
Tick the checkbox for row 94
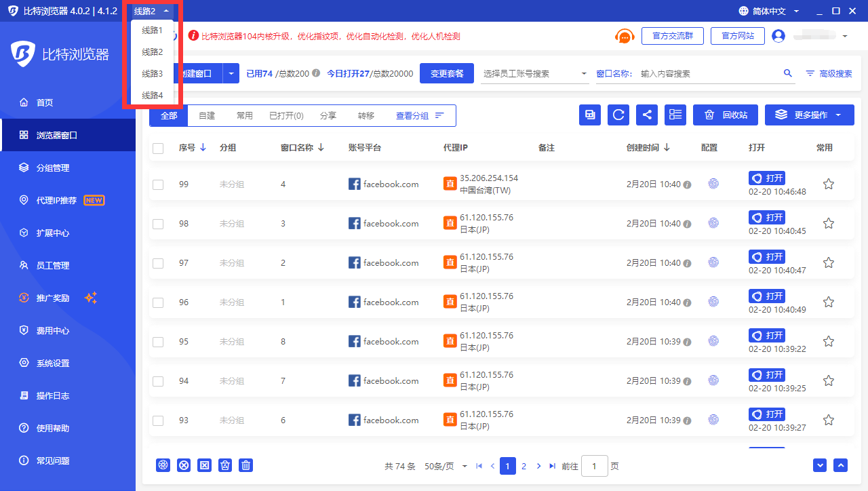pyautogui.click(x=158, y=381)
